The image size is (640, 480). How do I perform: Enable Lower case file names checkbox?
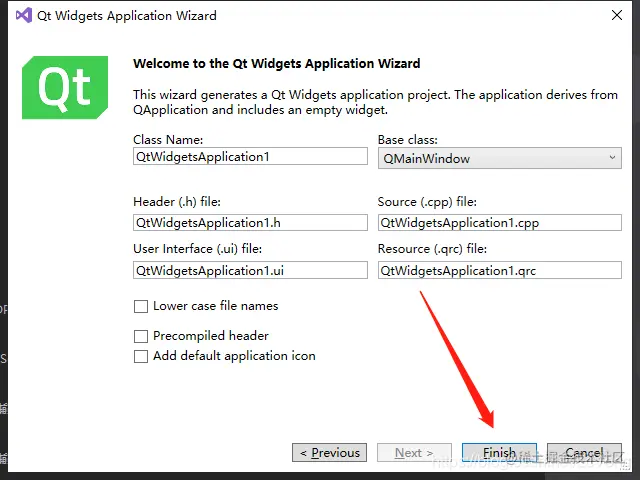[141, 306]
